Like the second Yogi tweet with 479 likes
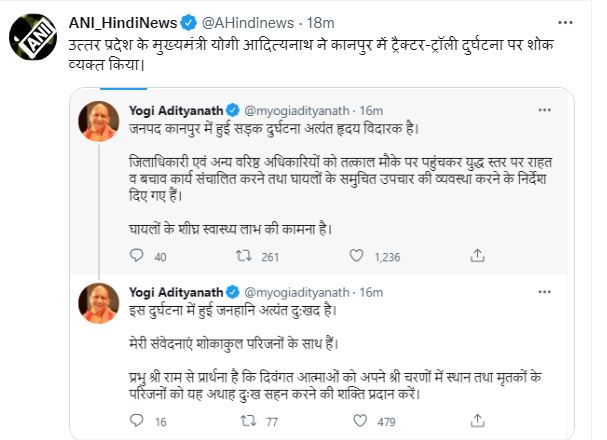The image size is (607, 440). (x=352, y=422)
